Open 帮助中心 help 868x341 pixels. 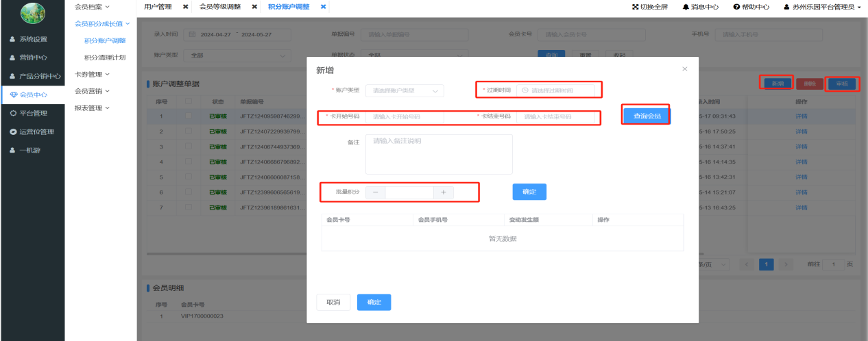click(751, 7)
